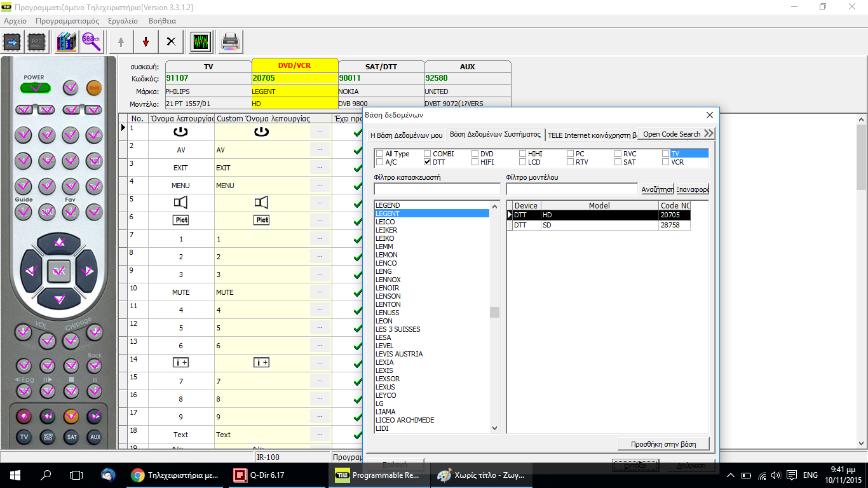Tick the DVD device type checkbox

pyautogui.click(x=475, y=154)
